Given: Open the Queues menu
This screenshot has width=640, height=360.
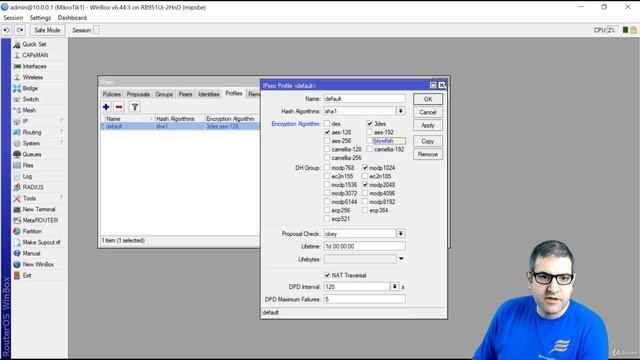Looking at the screenshot, I should (x=32, y=154).
